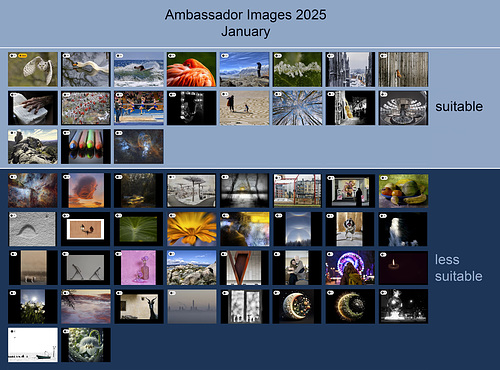This screenshot has width=500, height=370.
Task: Select the apartment block with red frame photo
Action: tap(297, 191)
